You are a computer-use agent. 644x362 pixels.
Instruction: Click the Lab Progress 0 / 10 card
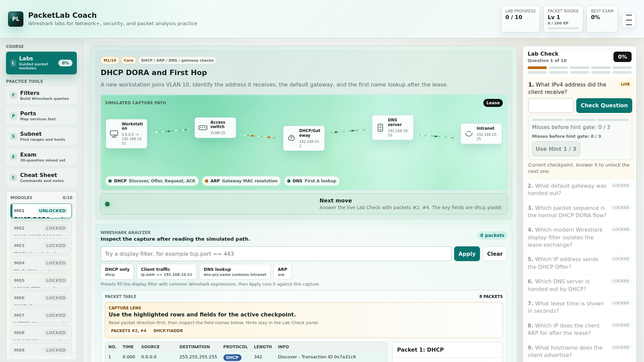(520, 19)
